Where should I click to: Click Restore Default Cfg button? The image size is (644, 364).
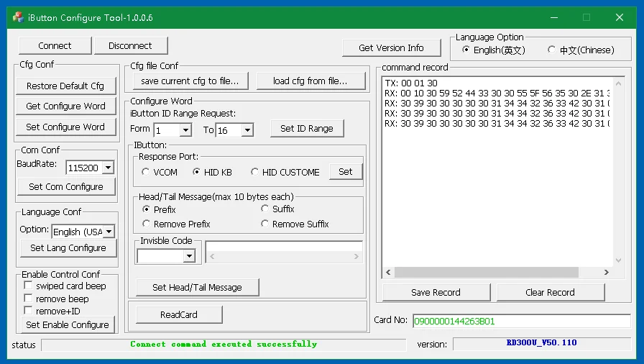pyautogui.click(x=65, y=86)
